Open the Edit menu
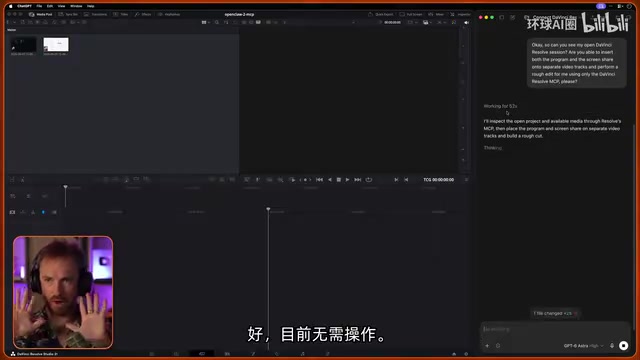 tap(50, 6)
